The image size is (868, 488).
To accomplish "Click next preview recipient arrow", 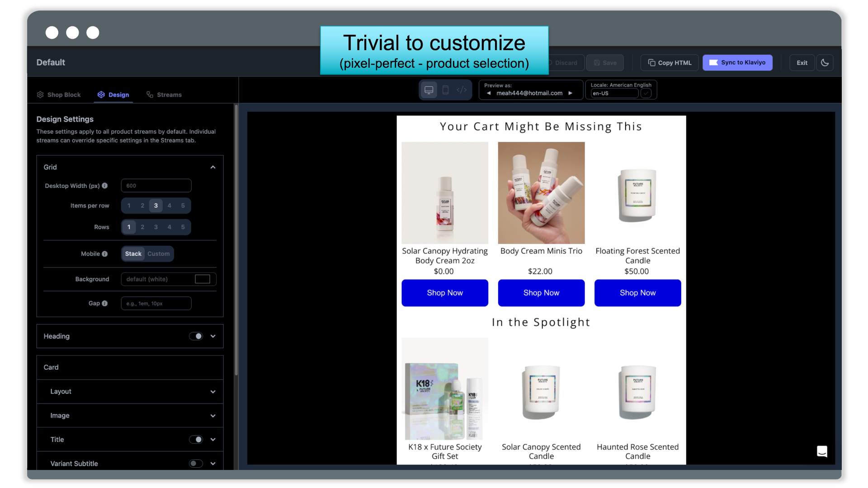I will (571, 93).
